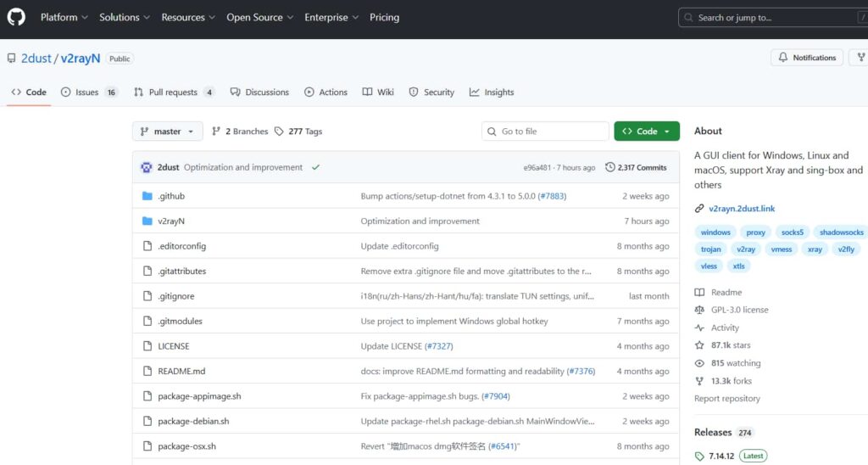868x465 pixels.
Task: Click the eye icon beside 815 watching
Action: [699, 363]
